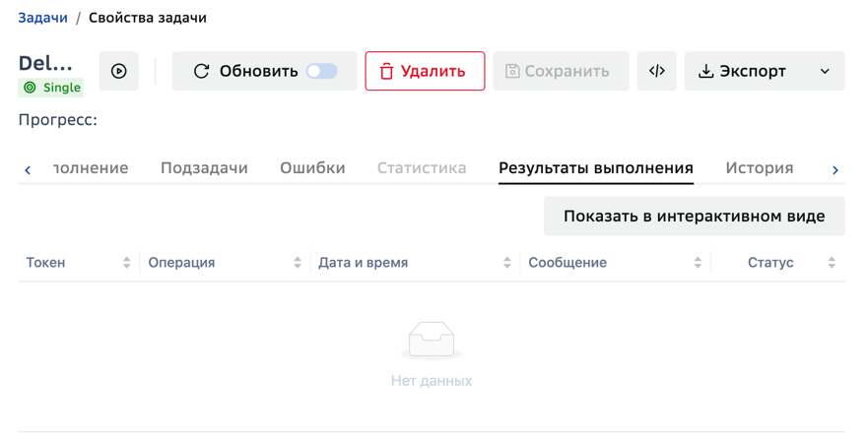Open the Статистика tab

click(x=422, y=167)
